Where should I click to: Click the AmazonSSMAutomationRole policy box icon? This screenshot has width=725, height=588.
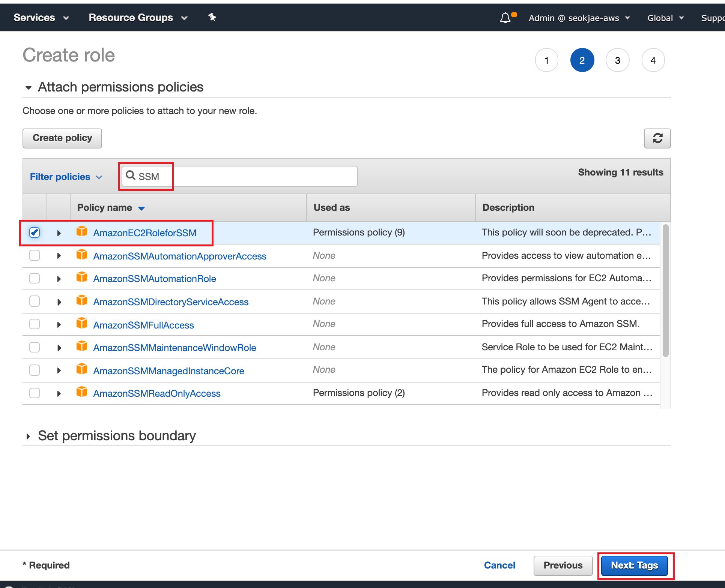pos(82,277)
